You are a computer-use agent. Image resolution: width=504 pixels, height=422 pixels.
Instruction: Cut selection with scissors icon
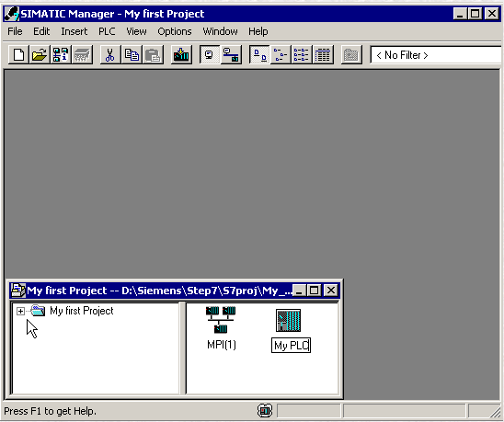tap(110, 55)
